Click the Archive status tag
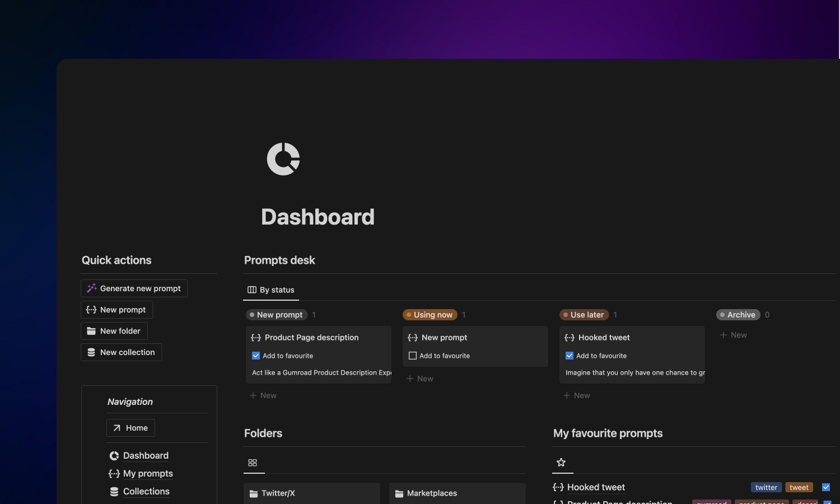 [738, 315]
